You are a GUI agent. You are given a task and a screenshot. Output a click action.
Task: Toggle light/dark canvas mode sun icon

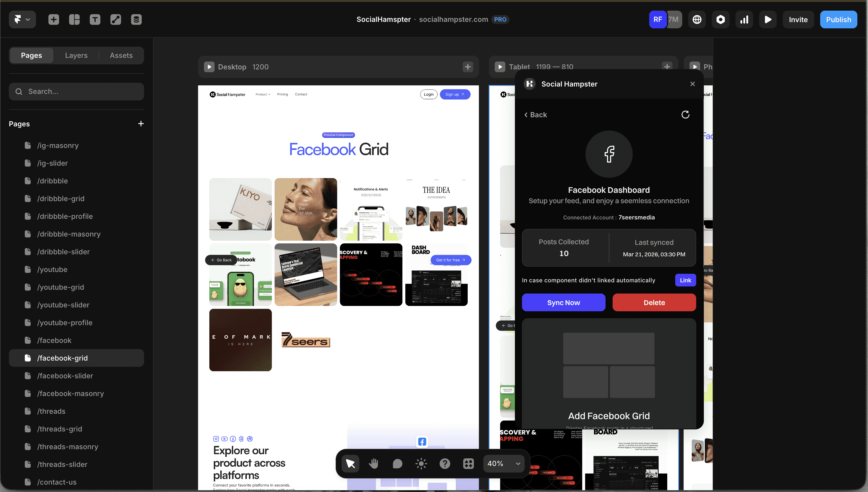[421, 463]
